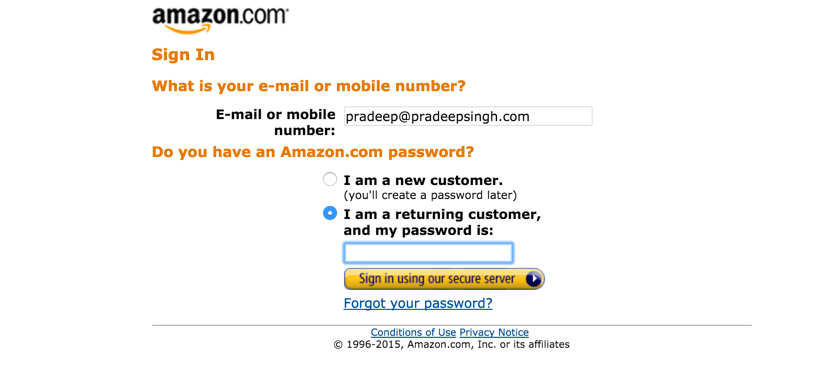Select the 'I am a new customer' radio button

tap(330, 180)
